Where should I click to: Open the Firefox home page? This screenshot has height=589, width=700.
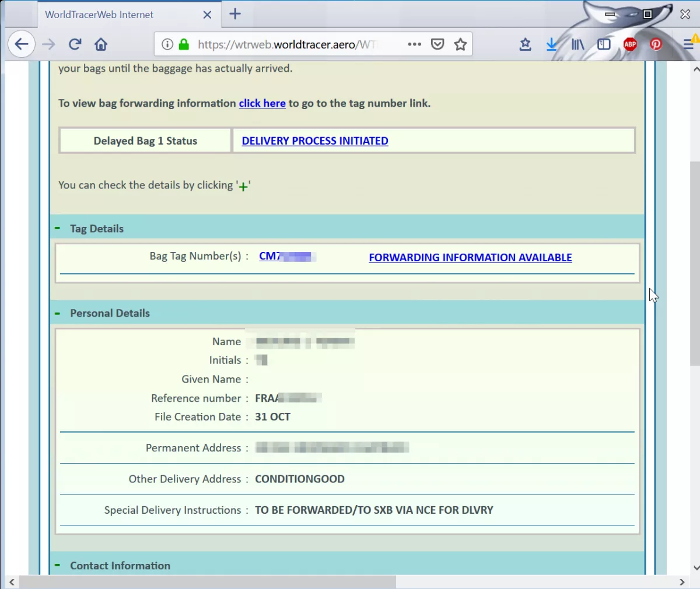(x=101, y=44)
